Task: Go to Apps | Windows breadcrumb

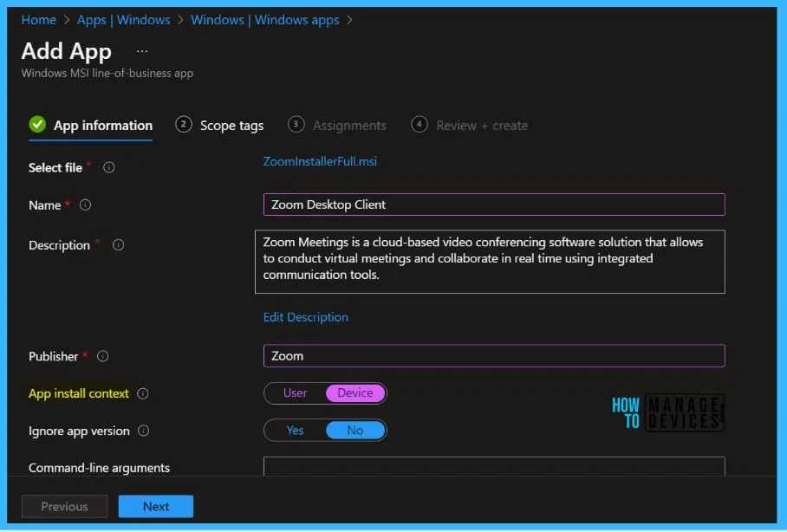Action: click(x=123, y=20)
